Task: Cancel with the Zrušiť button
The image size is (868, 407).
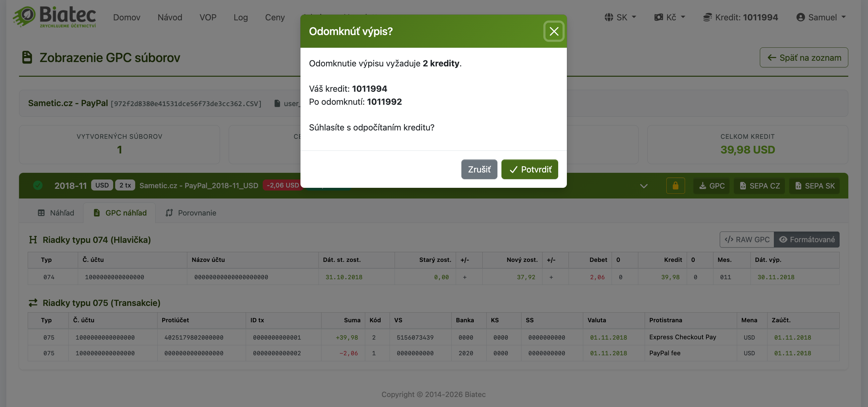Action: [x=479, y=169]
